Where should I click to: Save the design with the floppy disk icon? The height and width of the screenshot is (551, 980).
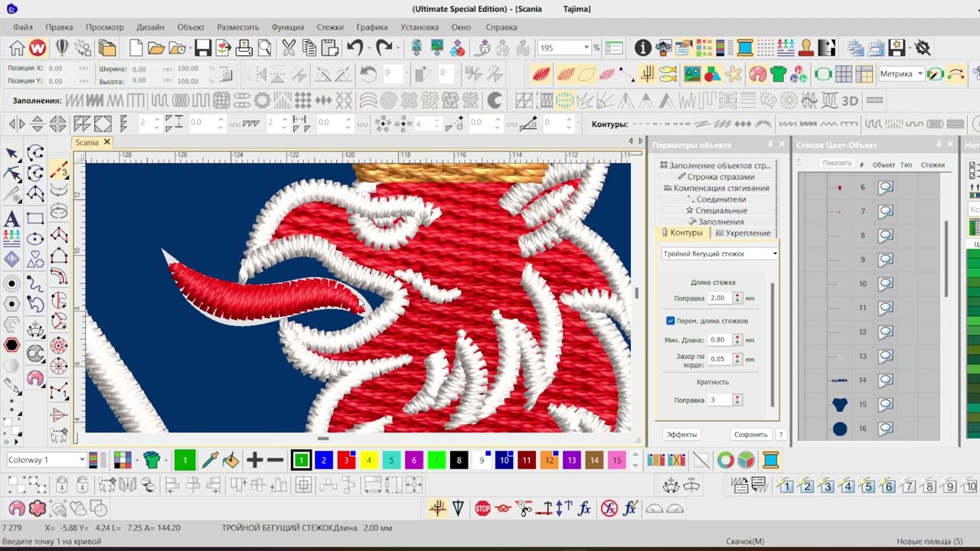(x=203, y=48)
